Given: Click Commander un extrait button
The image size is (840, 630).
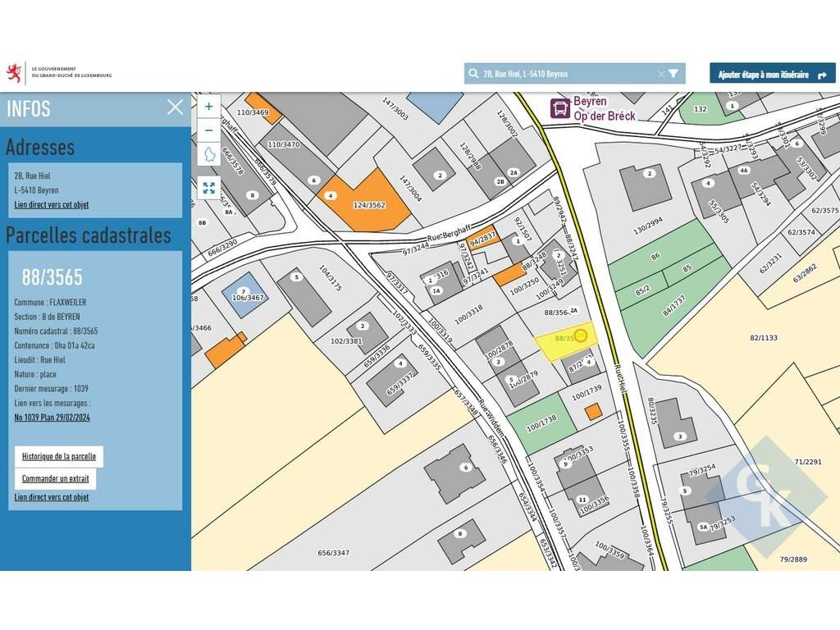Looking at the screenshot, I should pos(55,478).
